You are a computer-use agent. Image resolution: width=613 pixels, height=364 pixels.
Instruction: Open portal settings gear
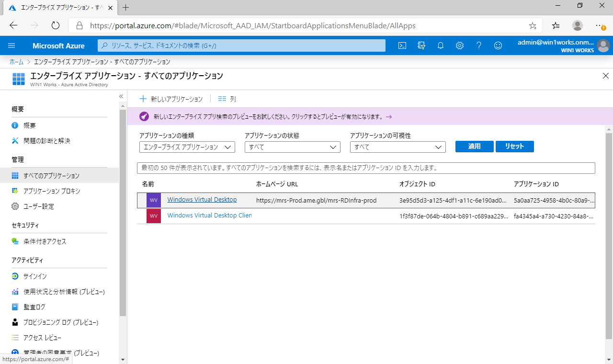[x=460, y=45]
